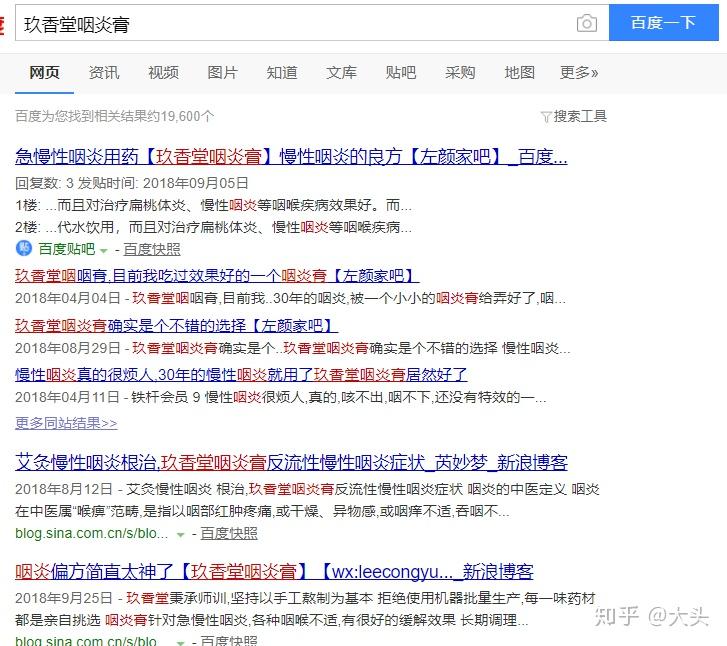Click snippet dated 2018年04月11日
The width and height of the screenshot is (727, 646).
point(281,397)
